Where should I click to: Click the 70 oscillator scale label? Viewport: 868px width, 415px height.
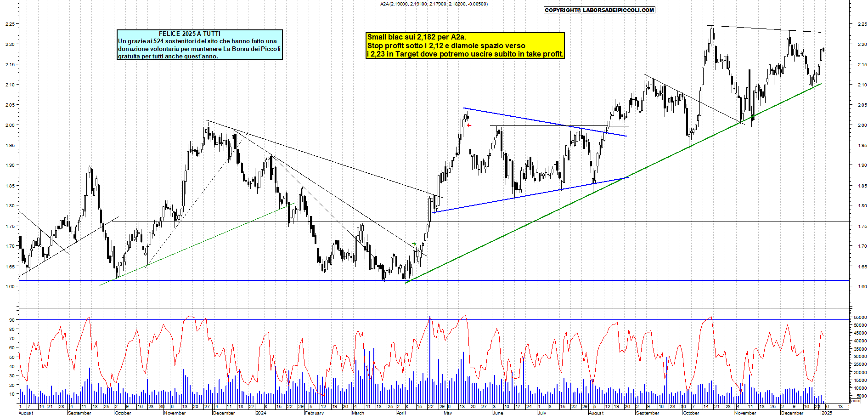click(x=12, y=338)
